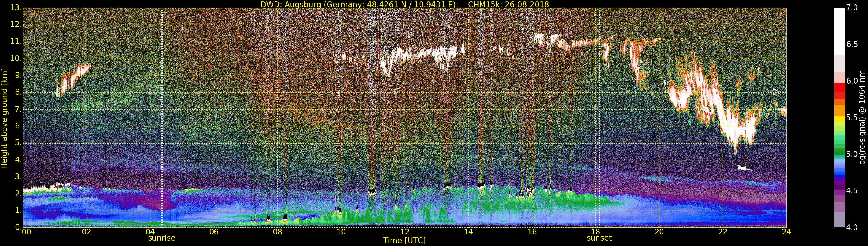
Task: Click the time axis tick label '02'
Action: pos(87,232)
